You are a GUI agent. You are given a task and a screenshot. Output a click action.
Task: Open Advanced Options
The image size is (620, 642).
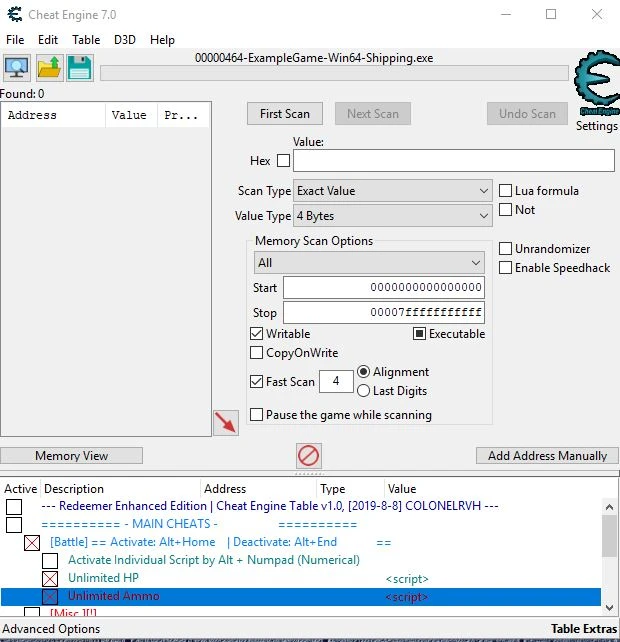pos(51,628)
